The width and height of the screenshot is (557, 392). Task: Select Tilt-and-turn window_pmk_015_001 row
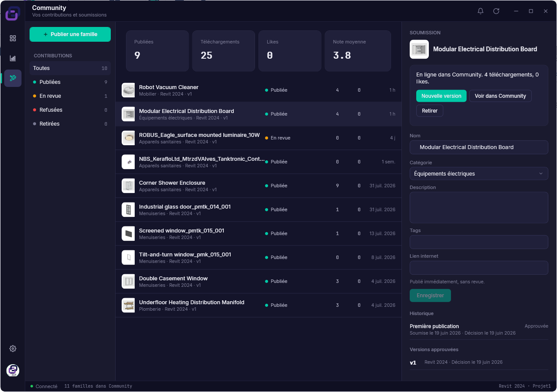[259, 257]
